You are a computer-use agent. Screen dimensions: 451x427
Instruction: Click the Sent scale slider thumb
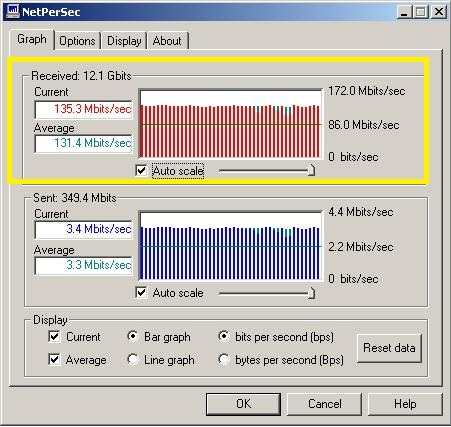(311, 293)
